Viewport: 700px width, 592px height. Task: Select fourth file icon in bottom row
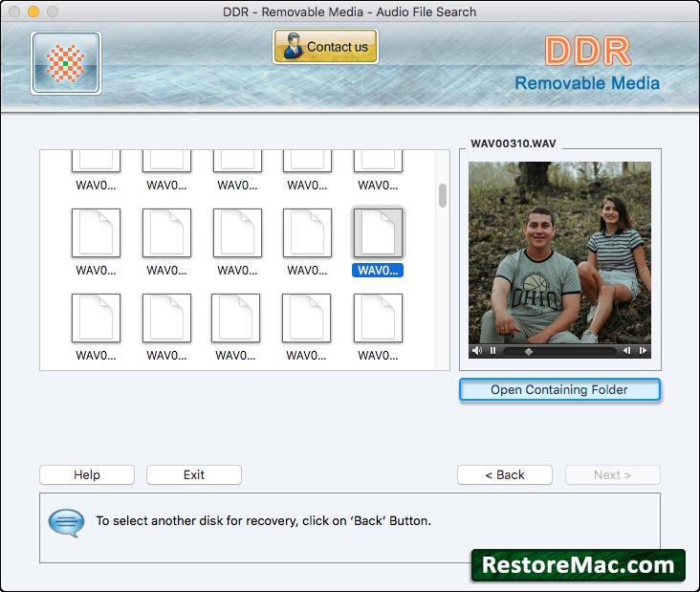pos(306,318)
